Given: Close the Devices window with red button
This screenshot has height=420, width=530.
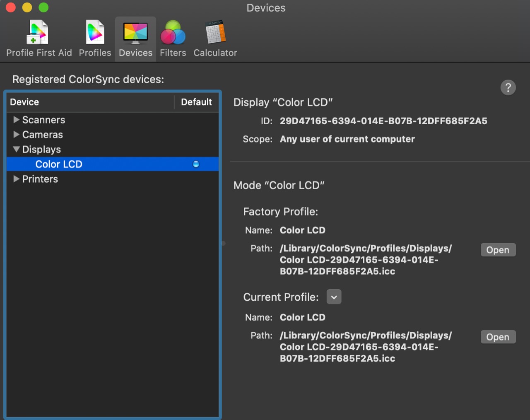Looking at the screenshot, I should 11,7.
